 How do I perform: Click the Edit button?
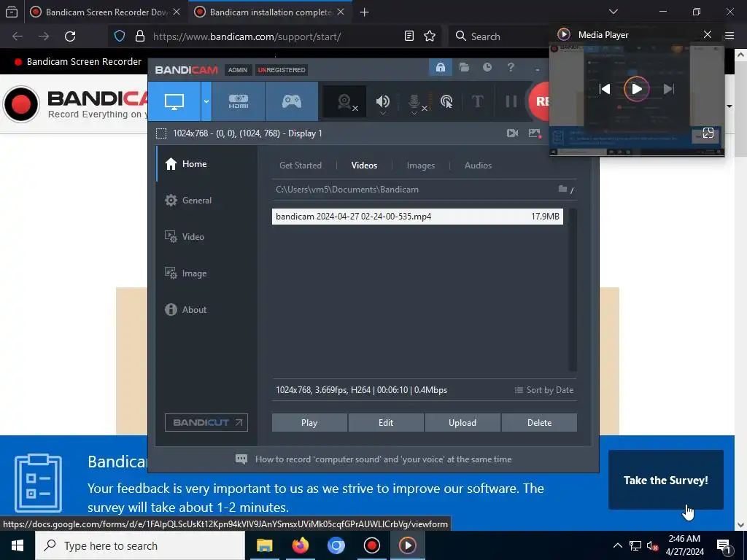386,422
